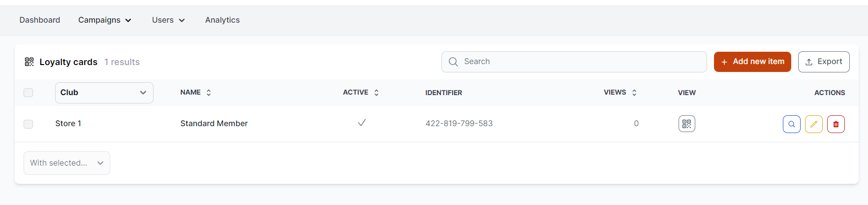This screenshot has height=205, width=868.
Task: Click the yellow pencil edit icon
Action: (x=813, y=124)
